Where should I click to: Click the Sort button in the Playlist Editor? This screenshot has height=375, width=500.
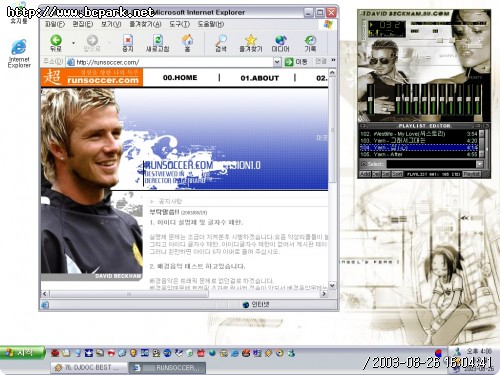click(x=397, y=174)
